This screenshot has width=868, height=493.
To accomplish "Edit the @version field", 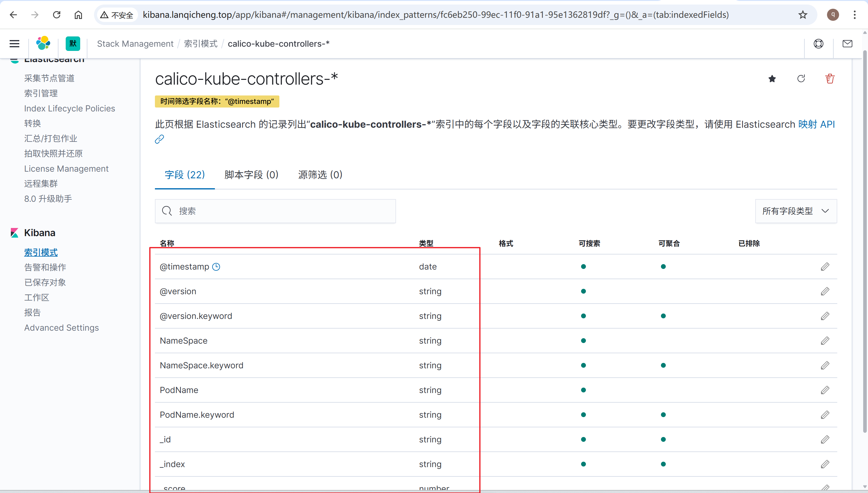I will pyautogui.click(x=825, y=292).
